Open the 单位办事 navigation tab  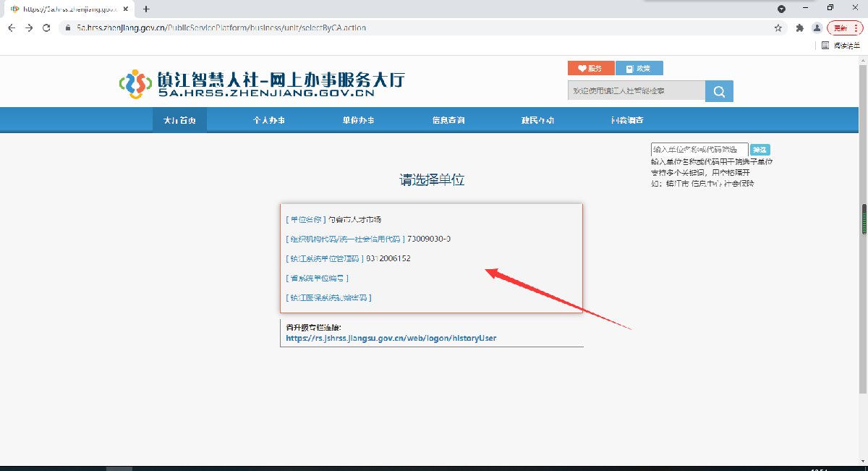click(x=358, y=120)
